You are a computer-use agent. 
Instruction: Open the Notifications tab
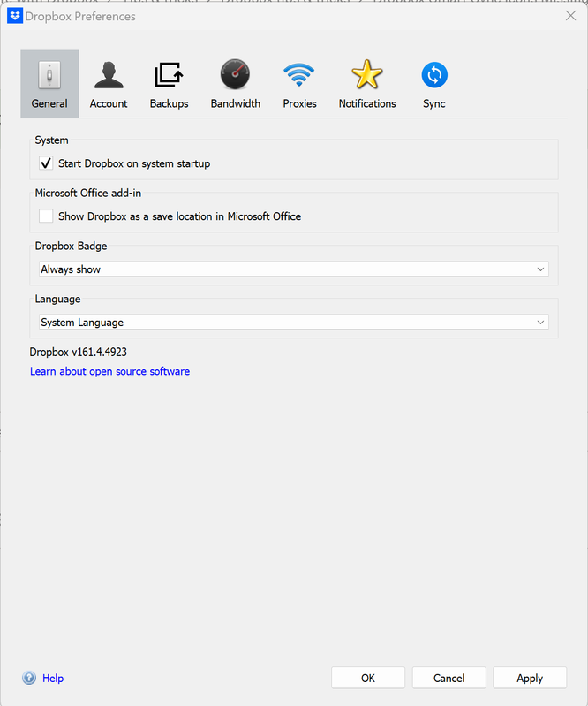point(367,84)
